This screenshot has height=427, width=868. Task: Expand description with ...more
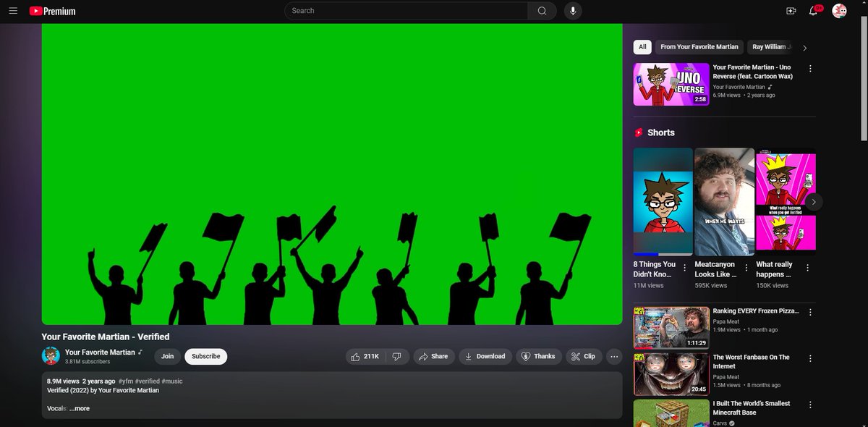point(80,408)
